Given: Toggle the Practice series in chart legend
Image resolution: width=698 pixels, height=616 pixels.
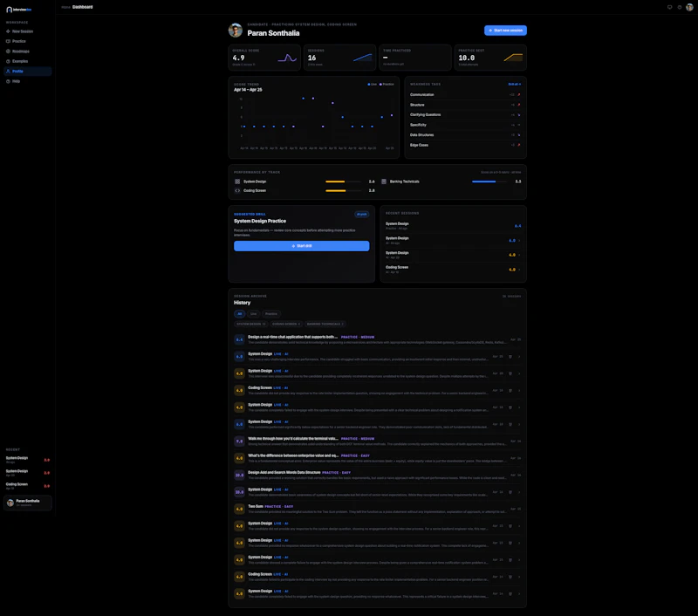Looking at the screenshot, I should tap(387, 84).
